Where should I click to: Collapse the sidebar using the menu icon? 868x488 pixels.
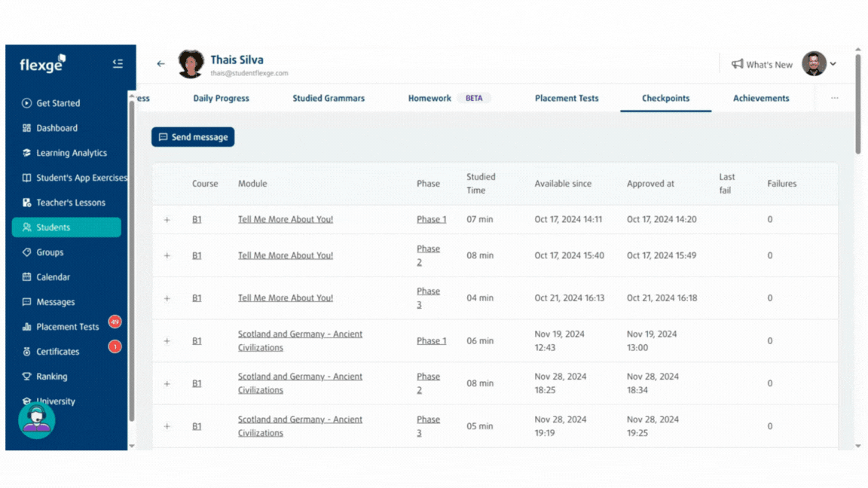coord(118,64)
